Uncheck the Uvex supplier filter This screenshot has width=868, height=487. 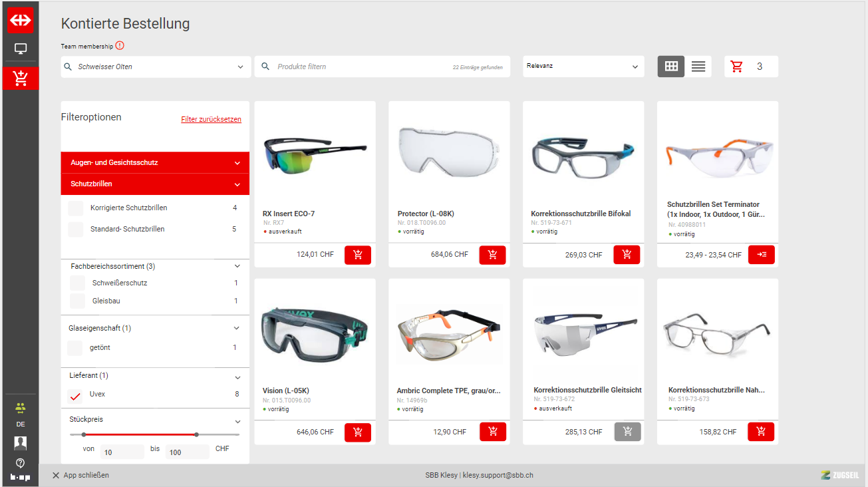[x=76, y=396]
